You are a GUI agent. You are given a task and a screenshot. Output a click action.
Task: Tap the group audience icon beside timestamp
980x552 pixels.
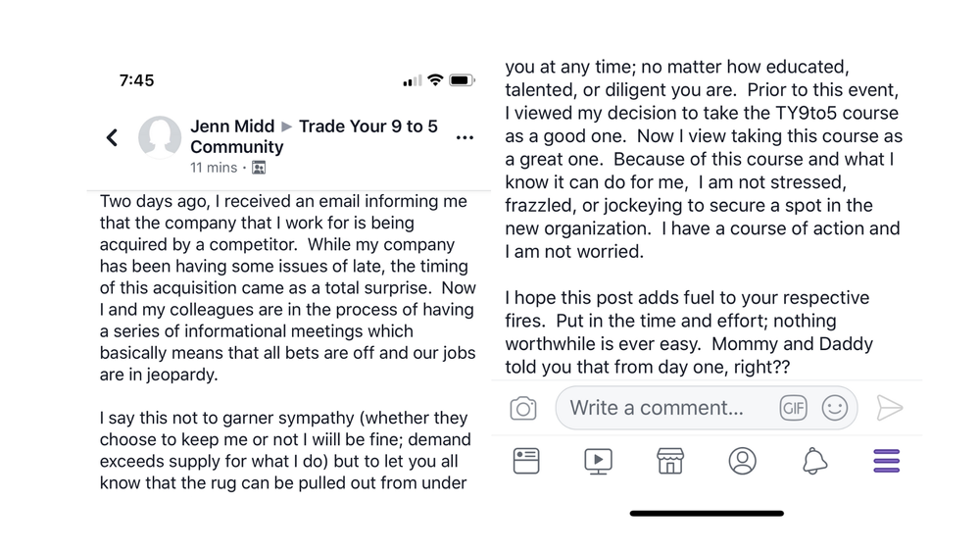(x=259, y=168)
